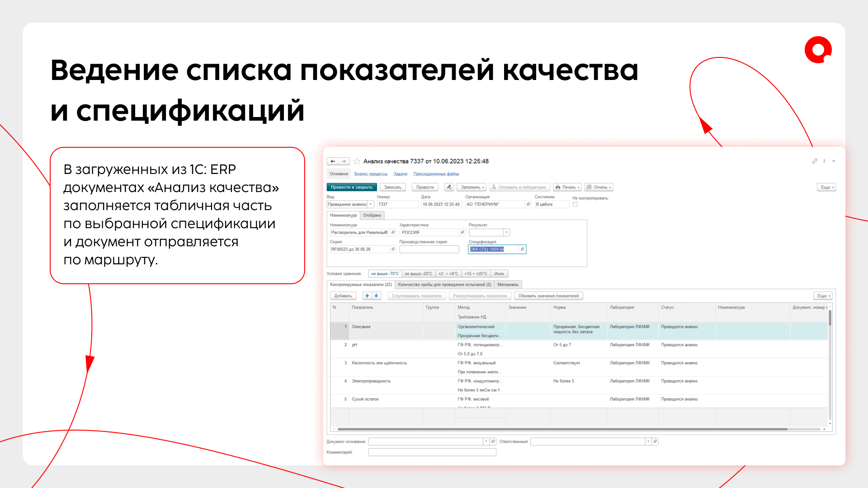This screenshot has height=488, width=868.
Task: Click the pen document-edit icon in the toolbar
Action: point(449,187)
